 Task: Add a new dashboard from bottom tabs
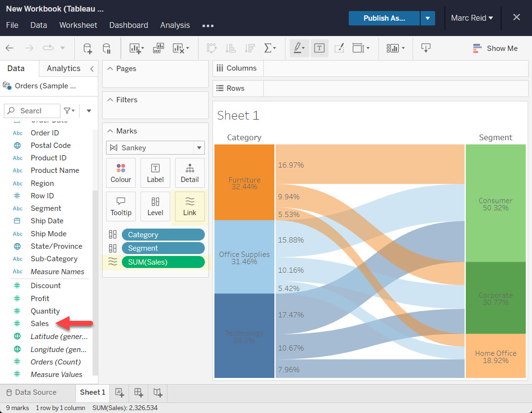coord(139,392)
